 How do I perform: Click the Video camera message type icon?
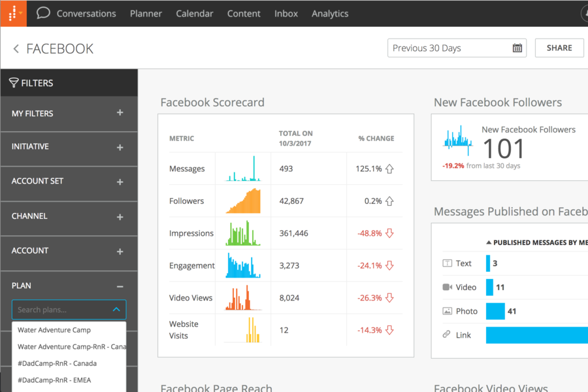(x=448, y=287)
